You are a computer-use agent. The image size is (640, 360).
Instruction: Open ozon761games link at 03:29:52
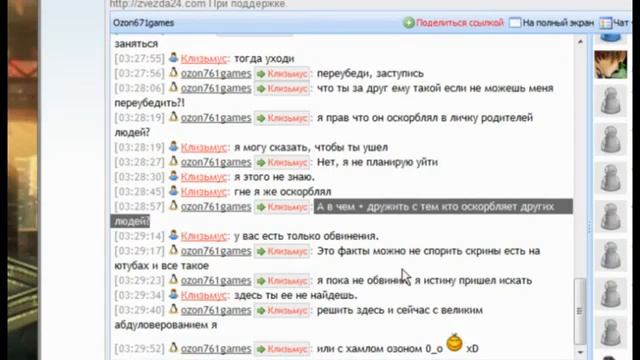click(x=216, y=349)
